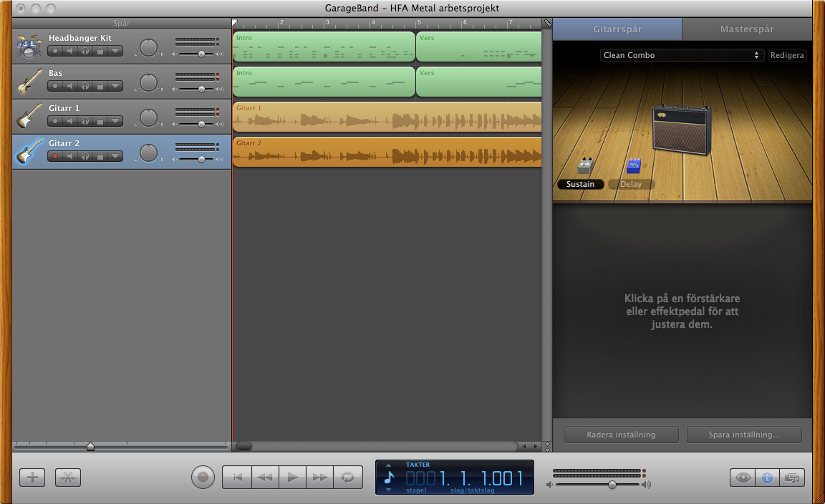Screen dimensions: 825x504
Task: Lock the Bas track
Action: (100, 86)
